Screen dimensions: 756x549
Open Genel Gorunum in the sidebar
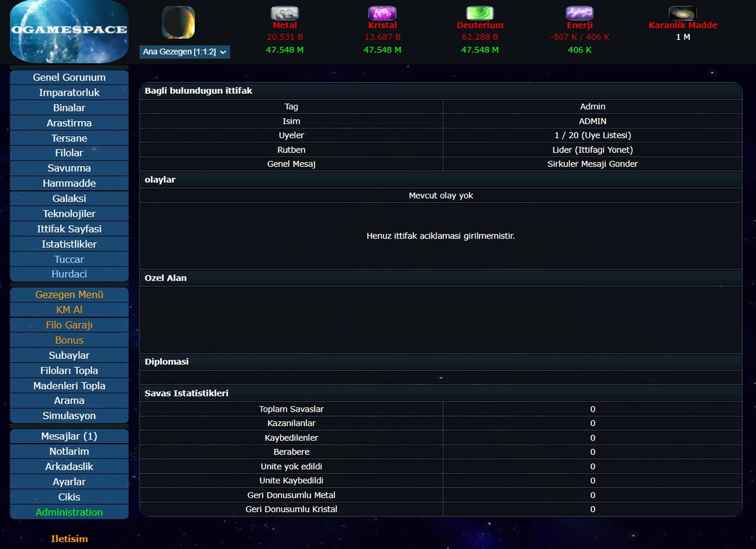tap(69, 77)
